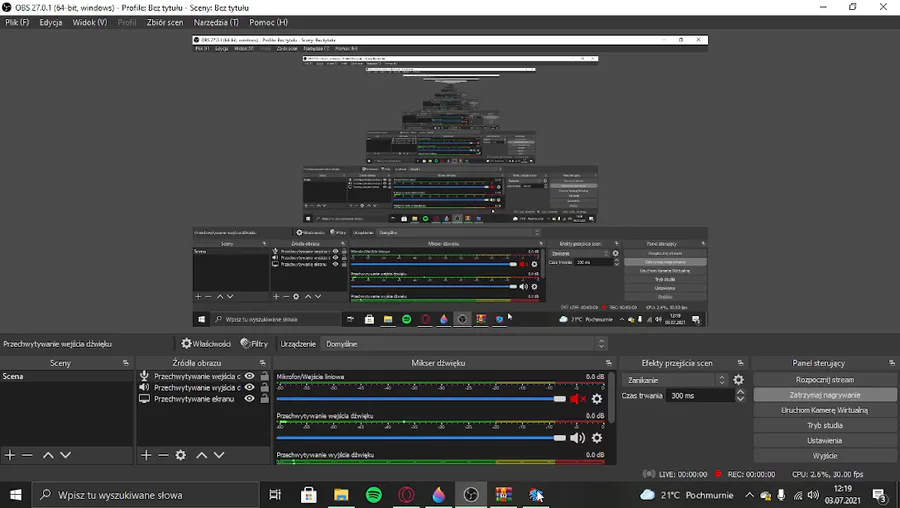Undock the Efekty przejścia scen panel

740,363
